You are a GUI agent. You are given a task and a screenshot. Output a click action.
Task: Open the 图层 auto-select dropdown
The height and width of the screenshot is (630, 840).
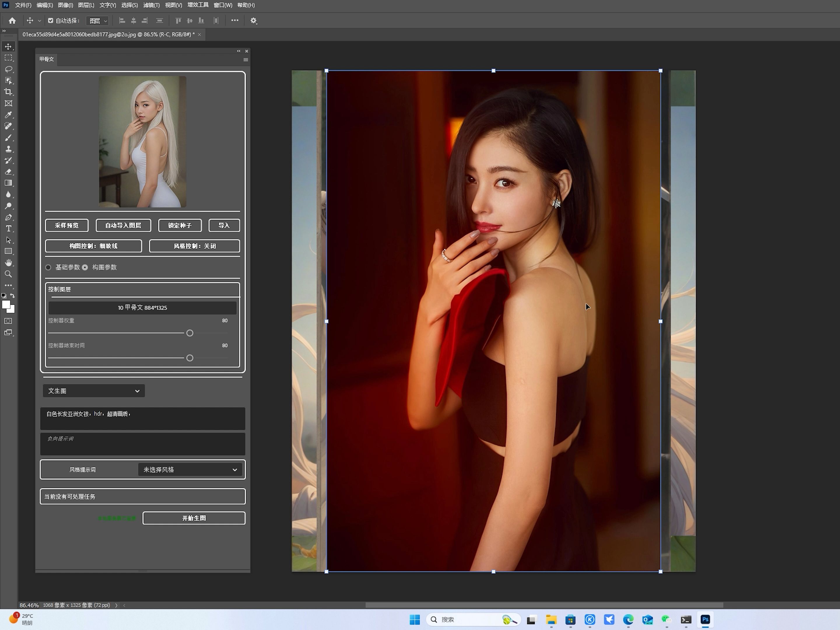pyautogui.click(x=98, y=21)
